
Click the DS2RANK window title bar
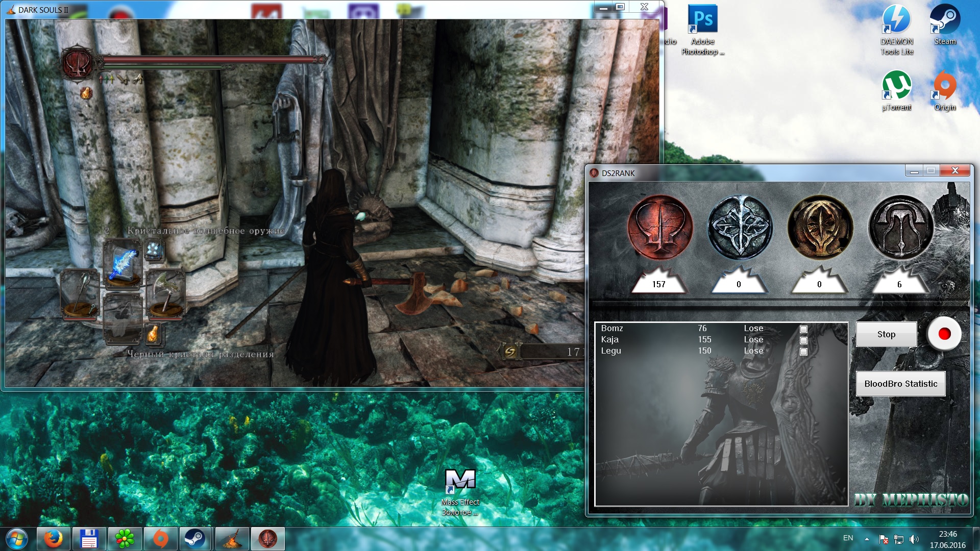(745, 173)
